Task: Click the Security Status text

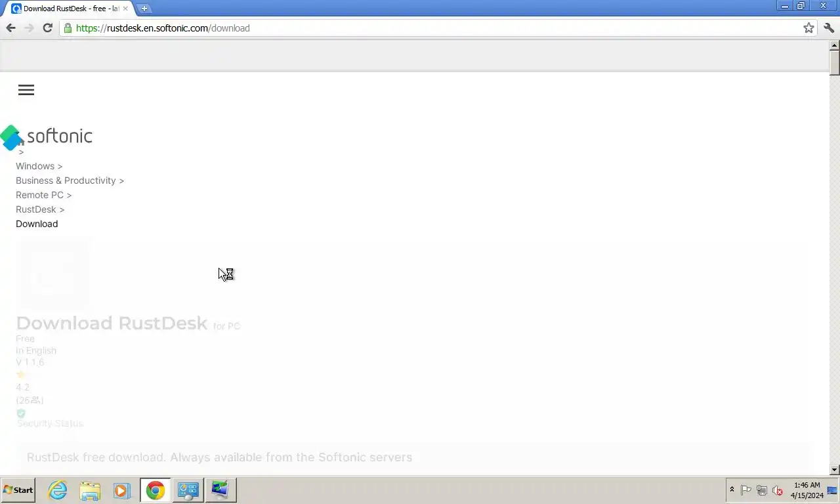Action: click(51, 423)
